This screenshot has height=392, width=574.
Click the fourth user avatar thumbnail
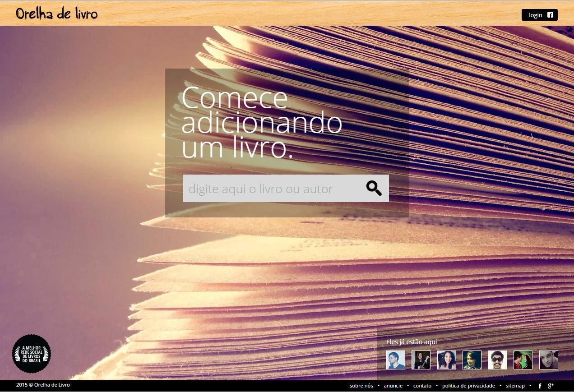coord(472,360)
